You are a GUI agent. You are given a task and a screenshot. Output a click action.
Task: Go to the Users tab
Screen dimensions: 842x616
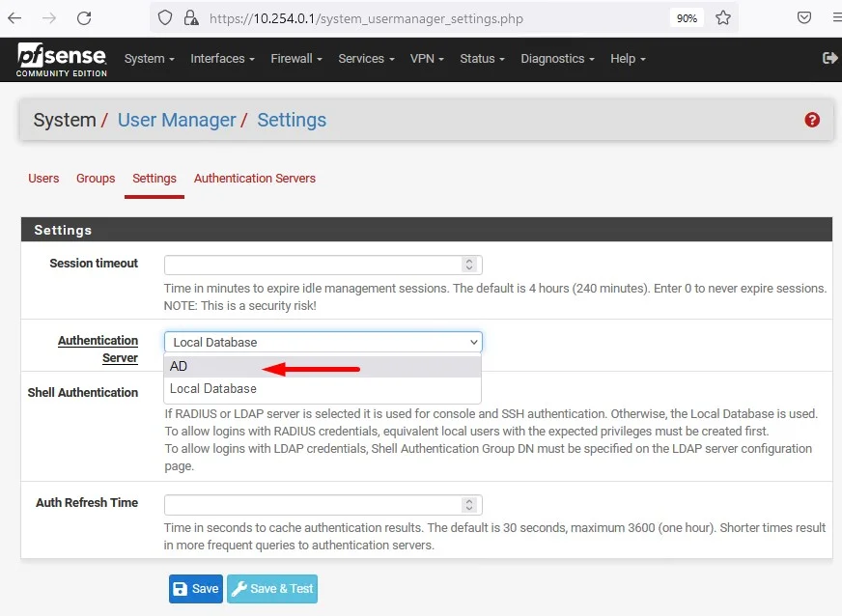[43, 179]
